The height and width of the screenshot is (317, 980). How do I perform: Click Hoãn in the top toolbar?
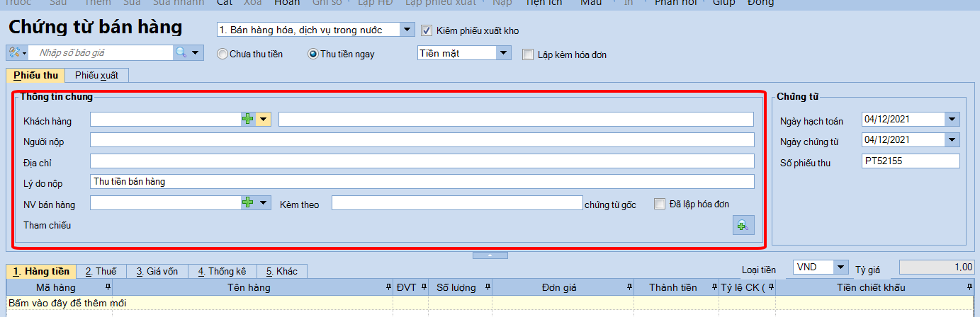point(287,3)
